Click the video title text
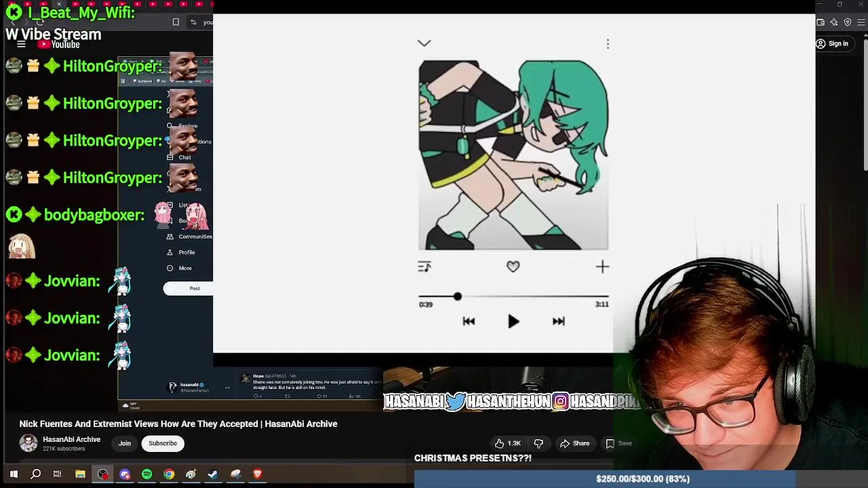Screen dimensions: 868x488 (178, 424)
